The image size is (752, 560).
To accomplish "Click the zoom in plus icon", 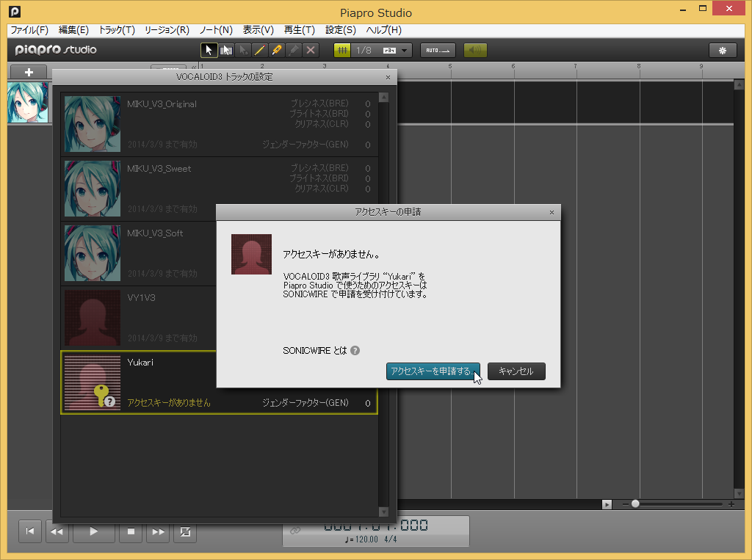I will point(731,504).
